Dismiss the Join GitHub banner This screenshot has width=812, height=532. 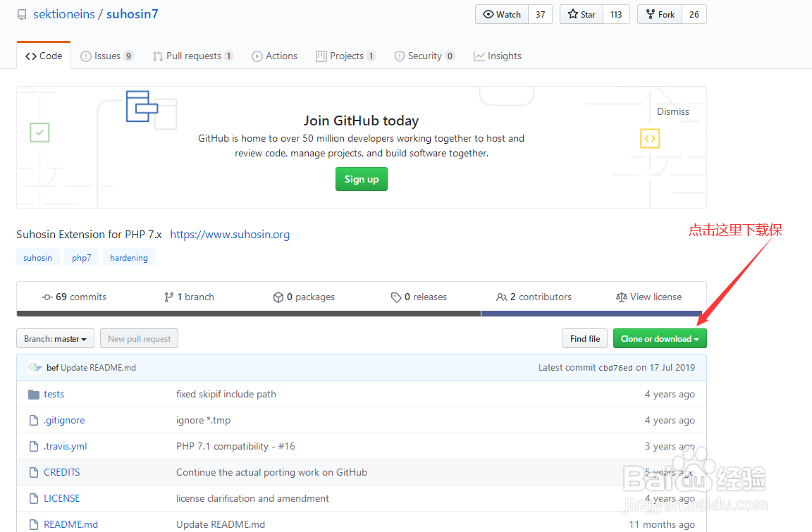[x=672, y=111]
